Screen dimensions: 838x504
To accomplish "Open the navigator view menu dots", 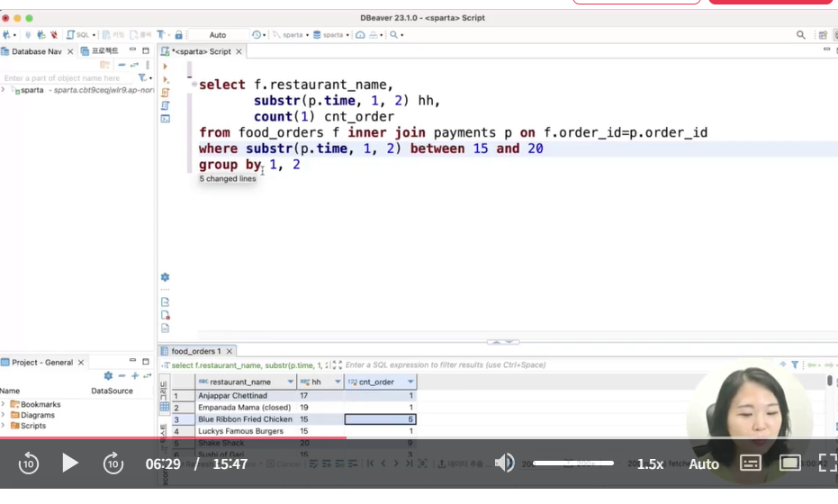I will click(x=148, y=65).
